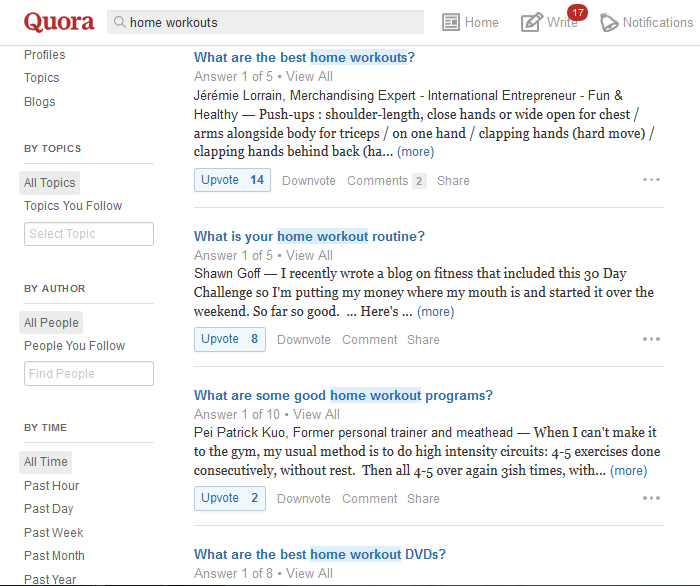The width and height of the screenshot is (700, 586).
Task: Share Pei Patrick Kuo's answer
Action: [x=423, y=499]
